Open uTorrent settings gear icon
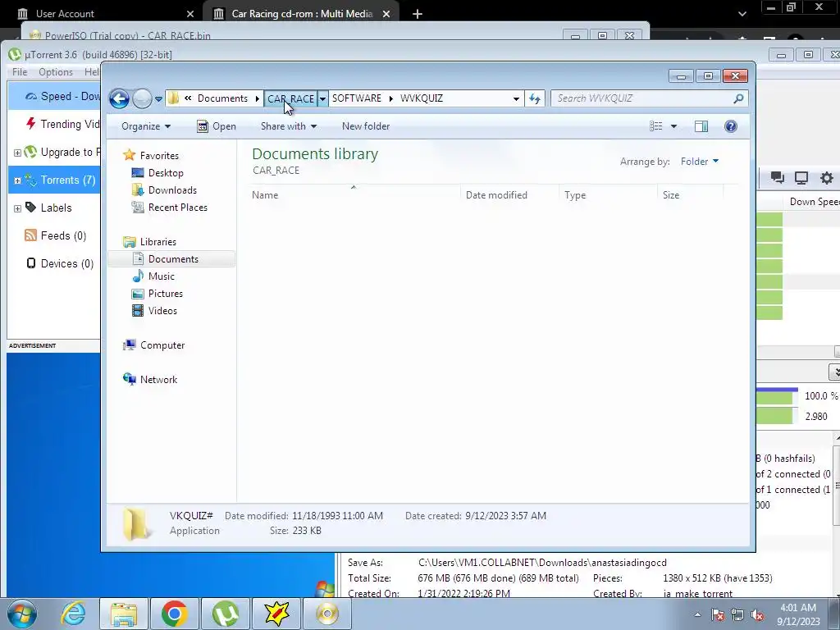Viewport: 840px width, 630px height. 827,178
